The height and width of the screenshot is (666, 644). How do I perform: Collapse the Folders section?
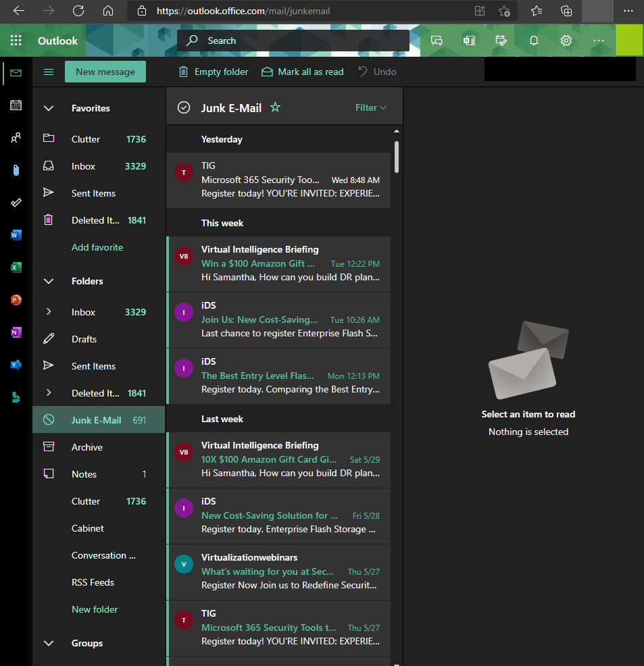(49, 281)
